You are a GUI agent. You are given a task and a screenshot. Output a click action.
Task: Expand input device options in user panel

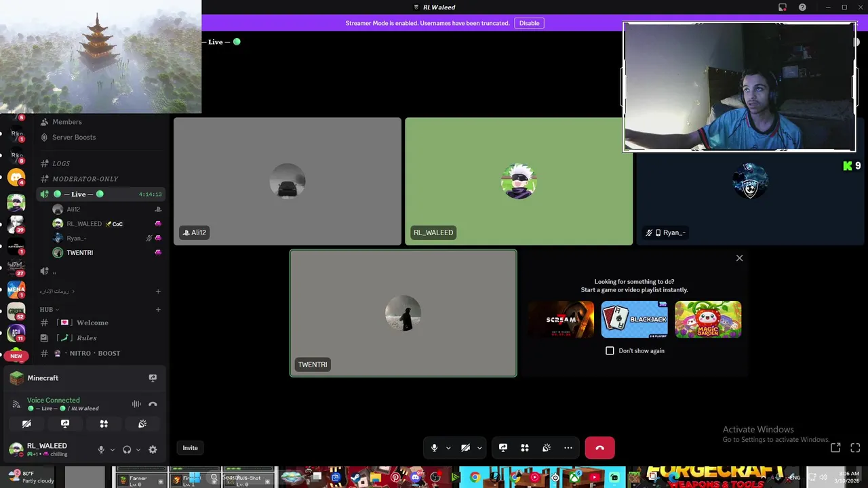112,449
